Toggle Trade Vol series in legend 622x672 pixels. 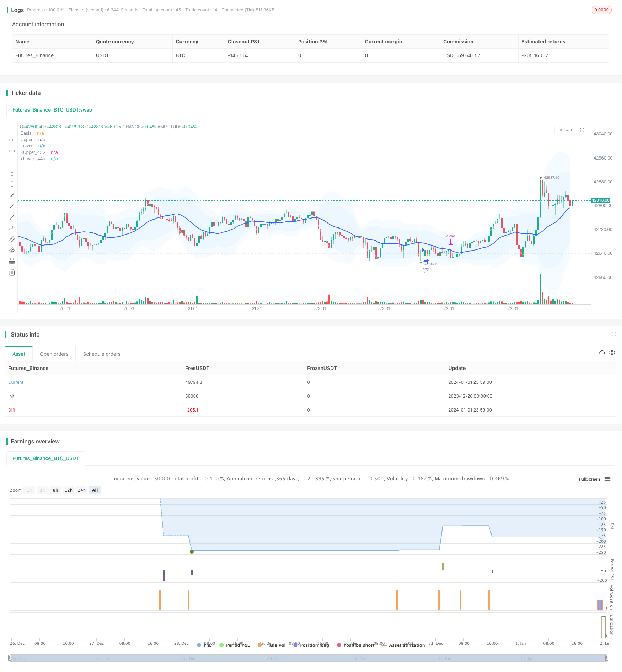click(272, 645)
